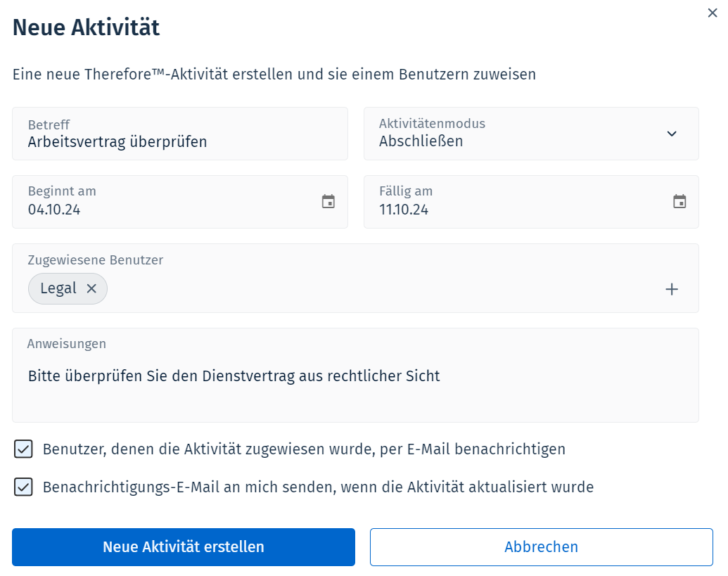Click the Abbrechen button
The image size is (728, 576).
click(542, 546)
